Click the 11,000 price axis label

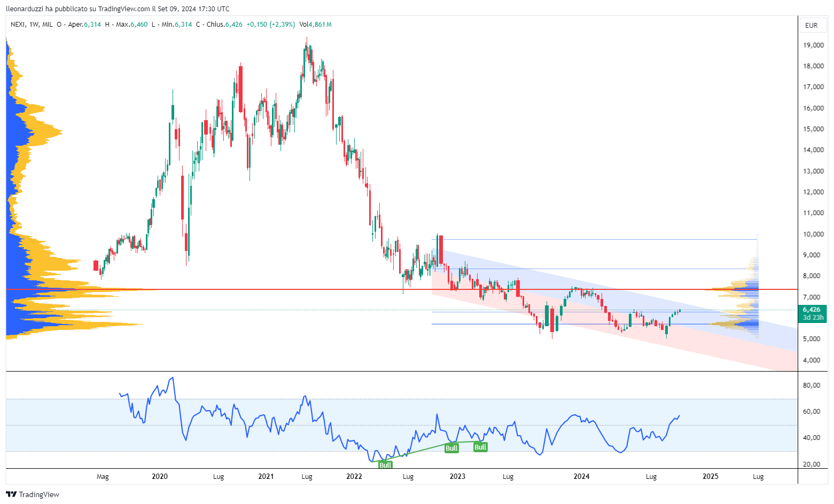pyautogui.click(x=813, y=213)
